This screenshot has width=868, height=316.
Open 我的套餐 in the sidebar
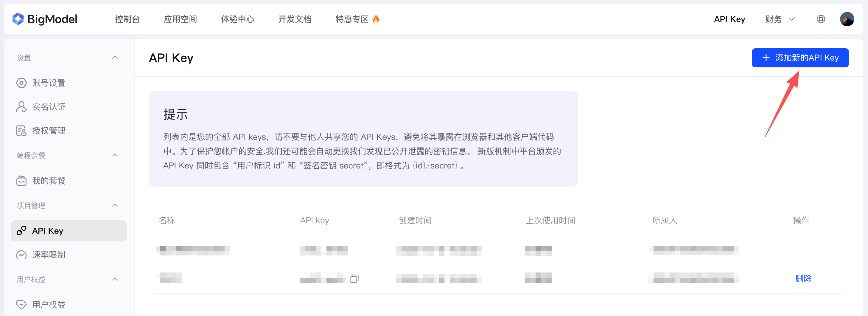[49, 181]
